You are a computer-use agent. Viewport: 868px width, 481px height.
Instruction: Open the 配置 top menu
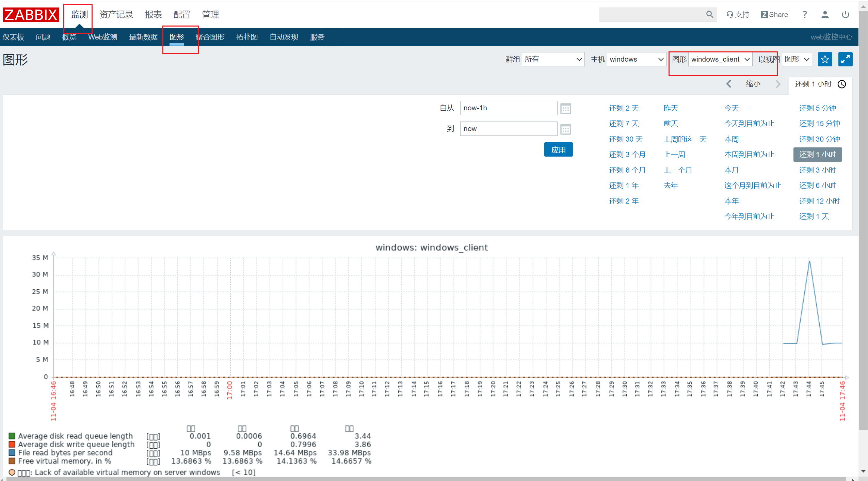(182, 15)
